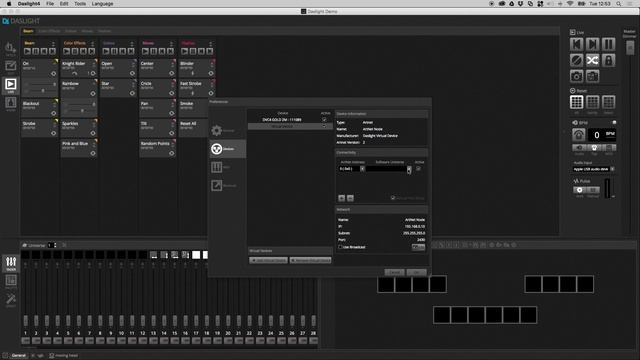Switch to the Beam tab
The width and height of the screenshot is (640, 360).
(x=28, y=31)
